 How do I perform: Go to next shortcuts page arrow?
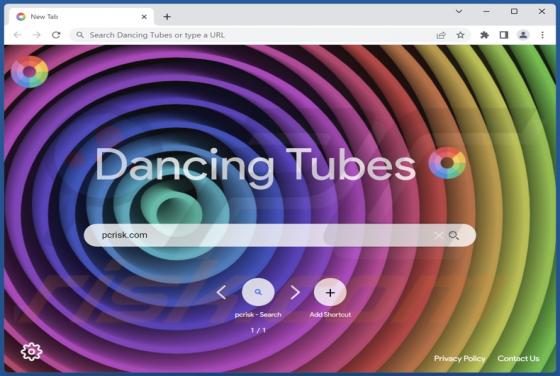coord(295,292)
